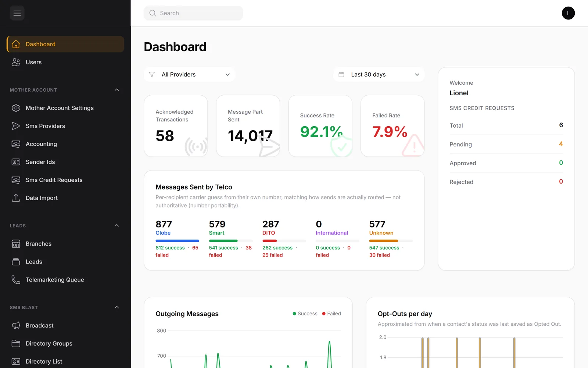Screen dimensions: 588x368
Task: Click the 7.9% failed rate value
Action: click(390, 132)
